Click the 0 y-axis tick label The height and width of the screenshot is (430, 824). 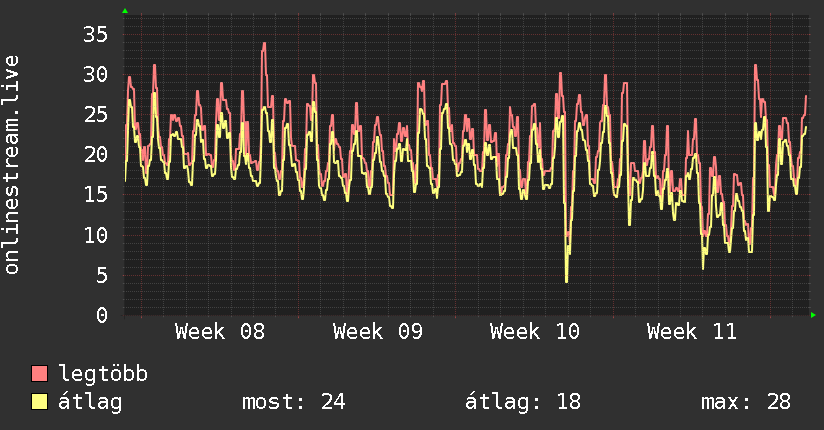point(102,315)
